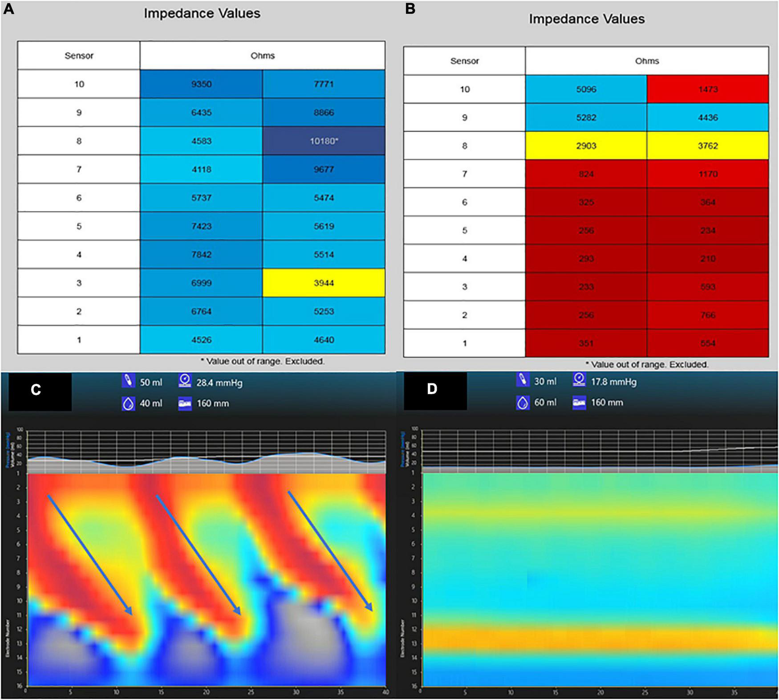Image resolution: width=779 pixels, height=700 pixels.
Task: Click the 28.4 mmHg pressure reading
Action: pos(219,383)
